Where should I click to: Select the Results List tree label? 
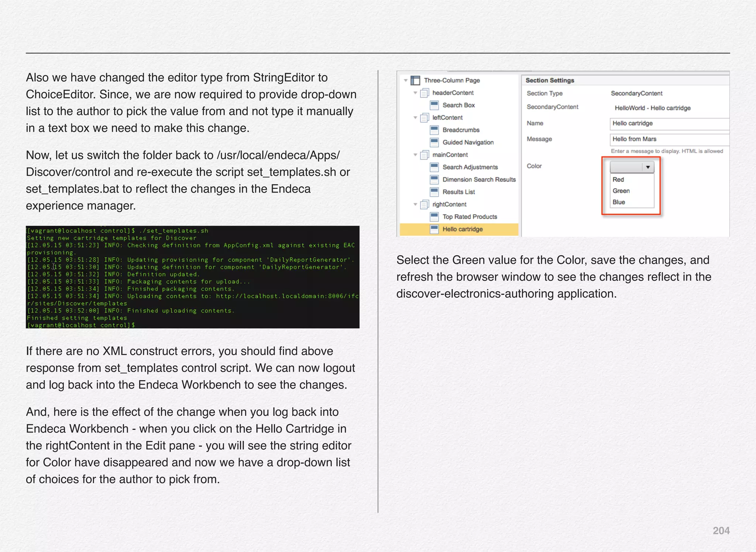(x=458, y=192)
